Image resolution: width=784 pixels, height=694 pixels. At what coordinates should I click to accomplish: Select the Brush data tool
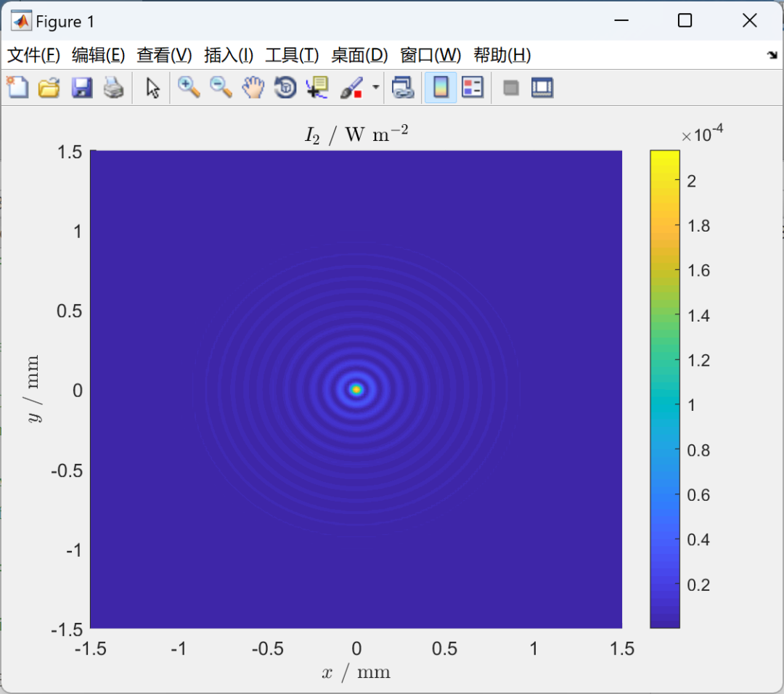click(x=351, y=88)
